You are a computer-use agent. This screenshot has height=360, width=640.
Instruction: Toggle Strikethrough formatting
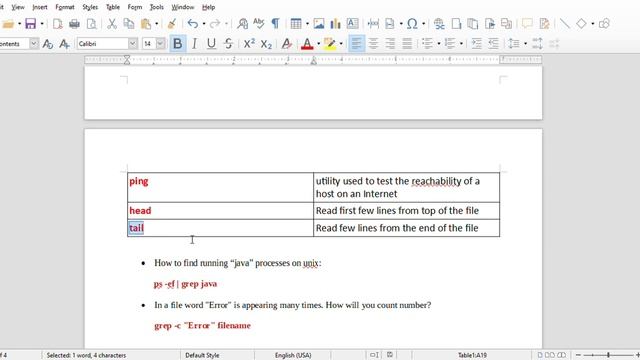(x=228, y=44)
